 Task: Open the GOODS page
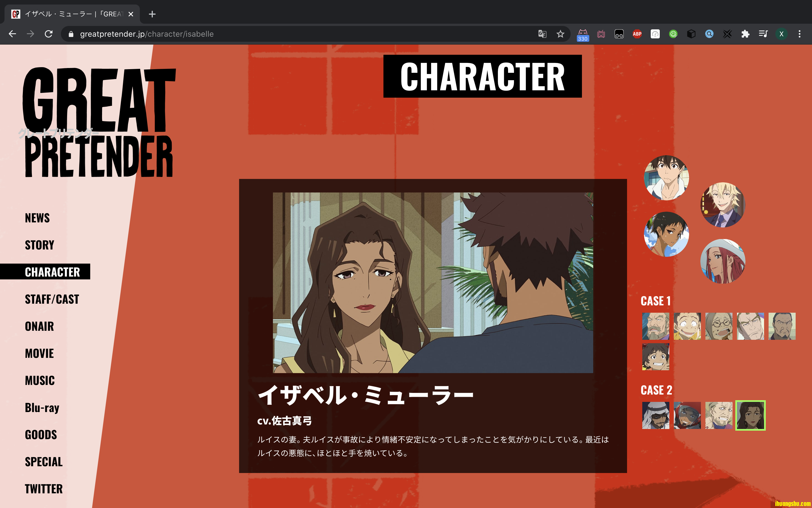(x=41, y=435)
